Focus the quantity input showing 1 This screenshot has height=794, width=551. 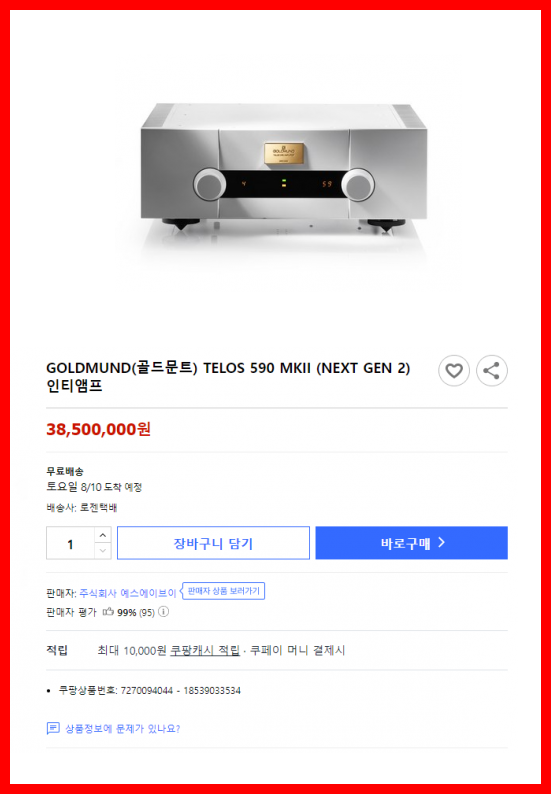pos(70,543)
